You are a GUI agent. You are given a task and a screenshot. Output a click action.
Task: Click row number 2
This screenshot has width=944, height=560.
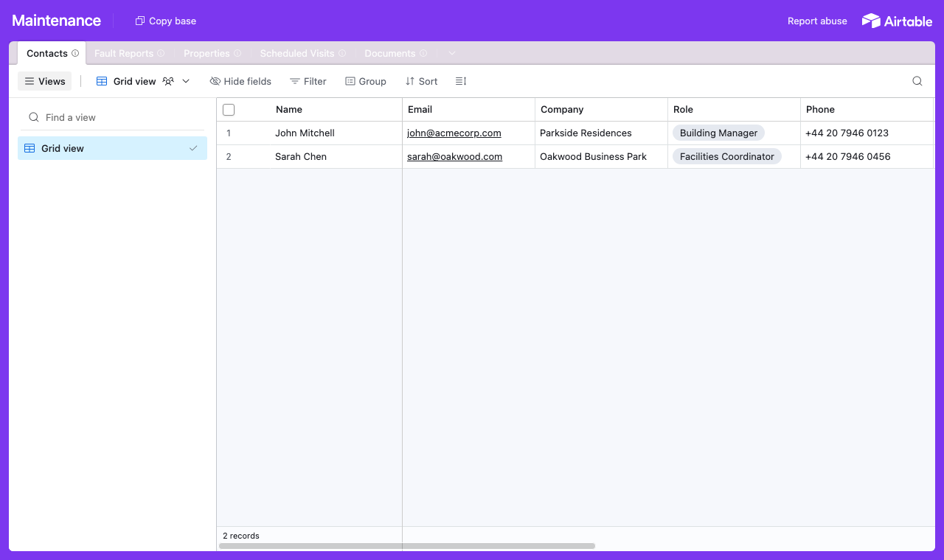229,157
